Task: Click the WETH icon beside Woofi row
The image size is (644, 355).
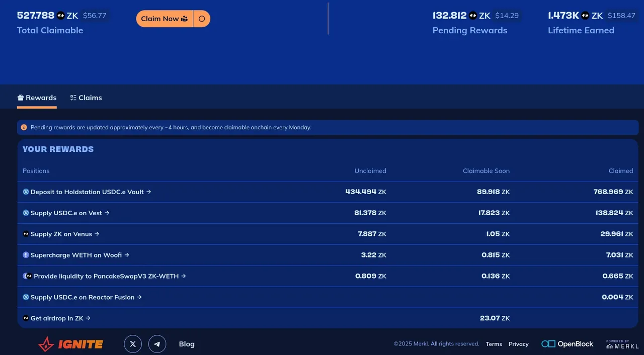Action: (x=26, y=255)
